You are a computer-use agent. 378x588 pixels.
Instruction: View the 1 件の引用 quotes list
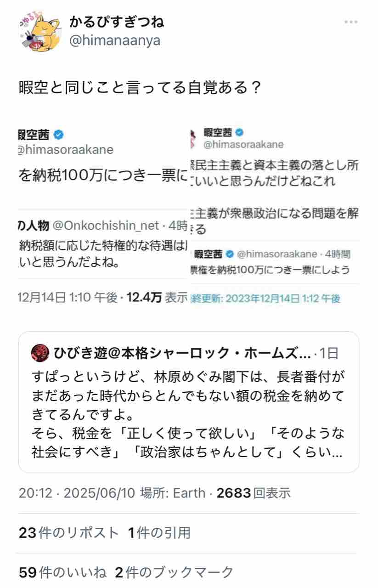pyautogui.click(x=159, y=533)
